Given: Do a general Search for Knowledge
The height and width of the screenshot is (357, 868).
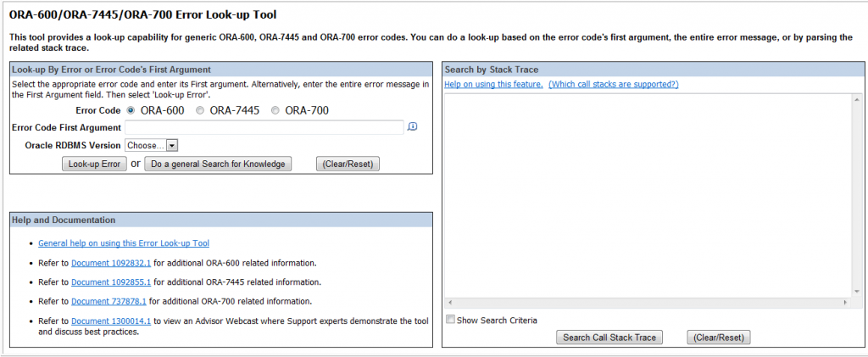Looking at the screenshot, I should click(218, 164).
